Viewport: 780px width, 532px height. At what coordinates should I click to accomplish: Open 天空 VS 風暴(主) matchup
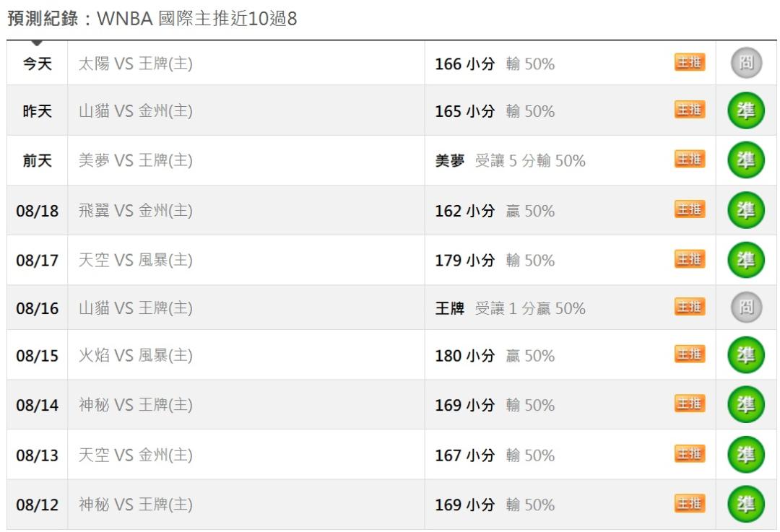tap(135, 260)
